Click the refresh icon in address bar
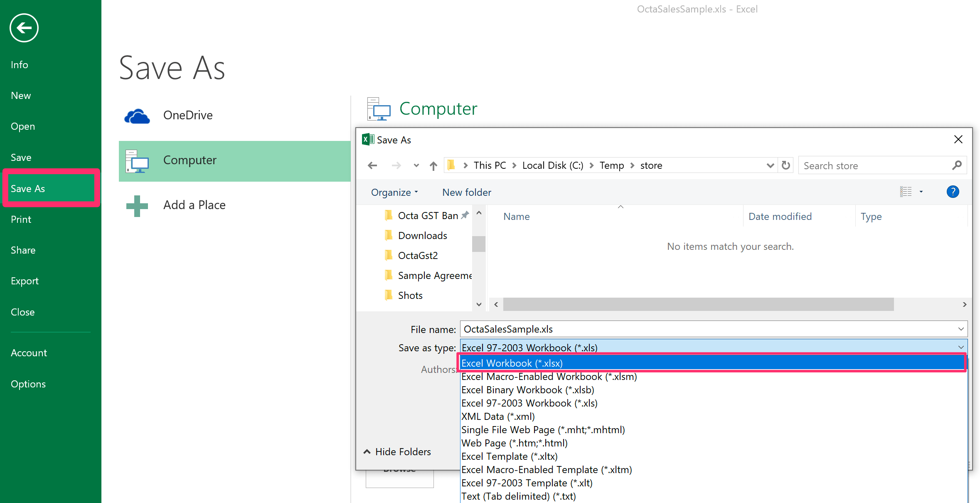Viewport: 980px width, 503px height. (x=785, y=165)
